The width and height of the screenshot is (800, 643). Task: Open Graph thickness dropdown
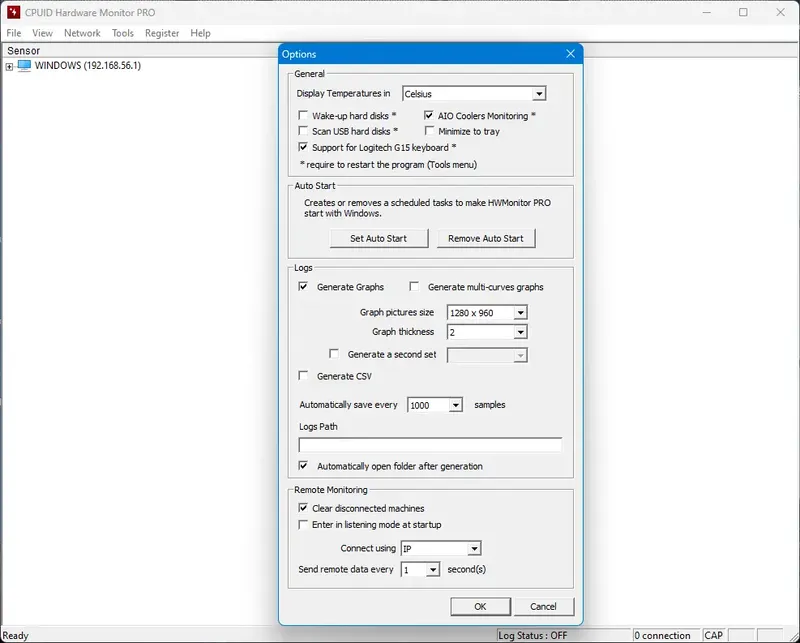pyautogui.click(x=487, y=332)
